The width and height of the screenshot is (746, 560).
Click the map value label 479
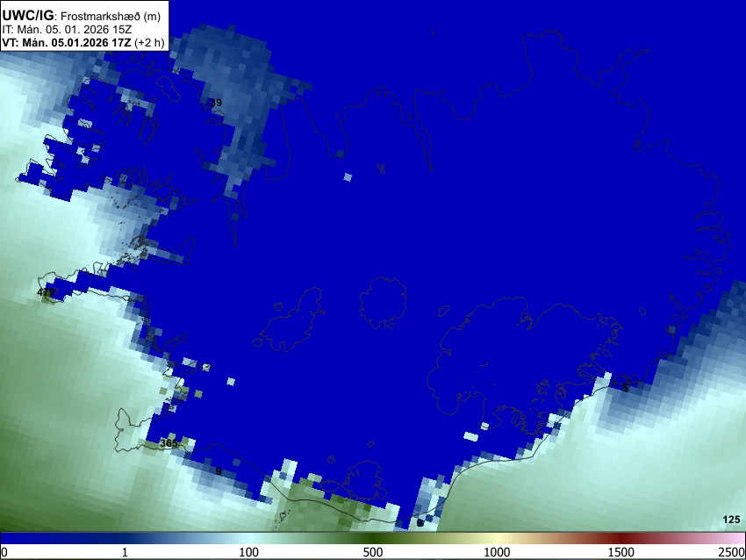click(x=46, y=292)
